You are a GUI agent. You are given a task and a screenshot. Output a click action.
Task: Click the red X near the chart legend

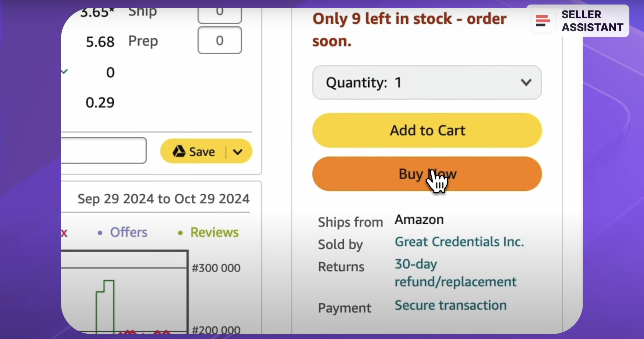click(64, 233)
